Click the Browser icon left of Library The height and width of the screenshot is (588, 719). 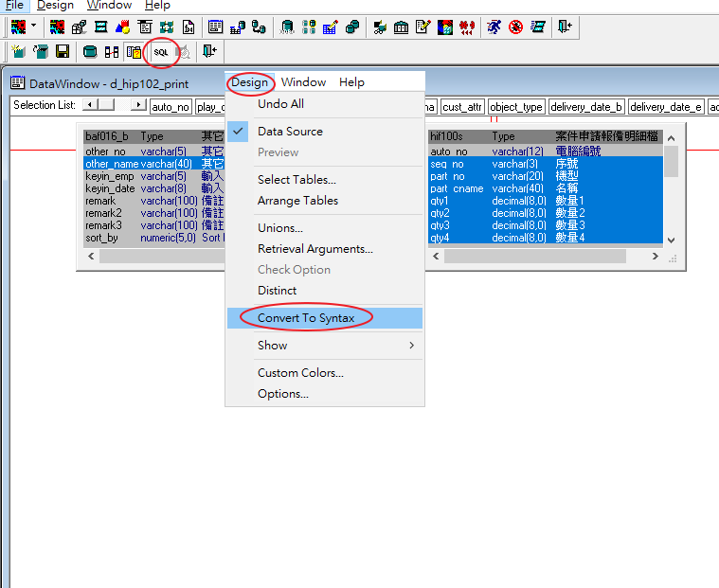[379, 27]
